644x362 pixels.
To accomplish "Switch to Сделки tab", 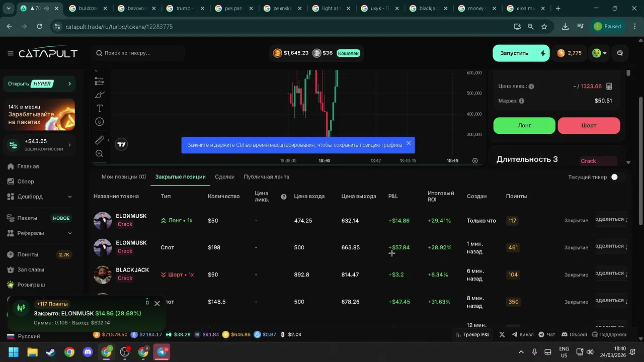I will pos(224,177).
